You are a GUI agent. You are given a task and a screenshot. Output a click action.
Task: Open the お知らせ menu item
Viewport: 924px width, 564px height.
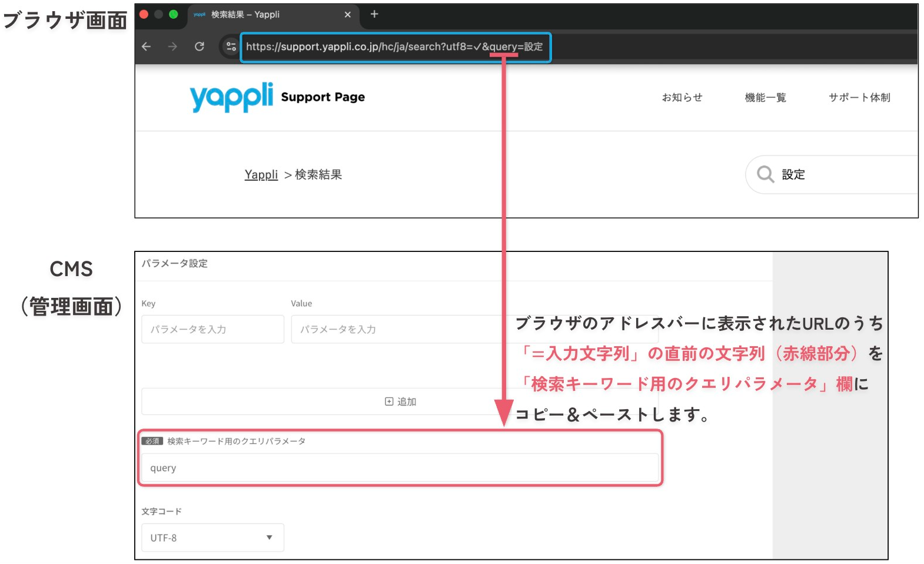coord(682,98)
